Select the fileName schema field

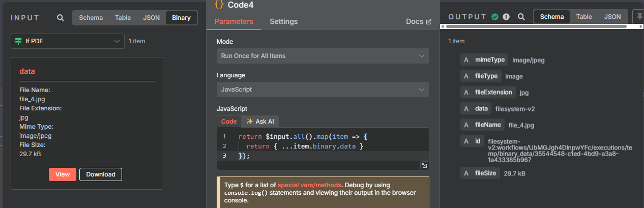pyautogui.click(x=483, y=125)
